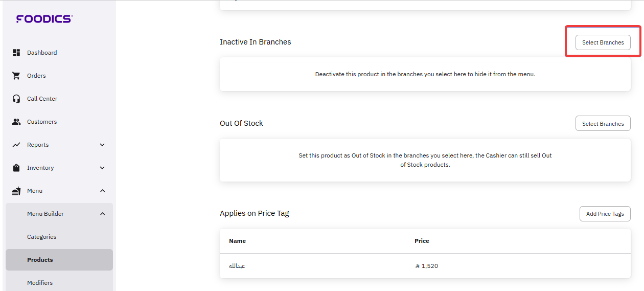Open the Categories menu item
Image resolution: width=644 pixels, height=291 pixels.
(x=41, y=237)
